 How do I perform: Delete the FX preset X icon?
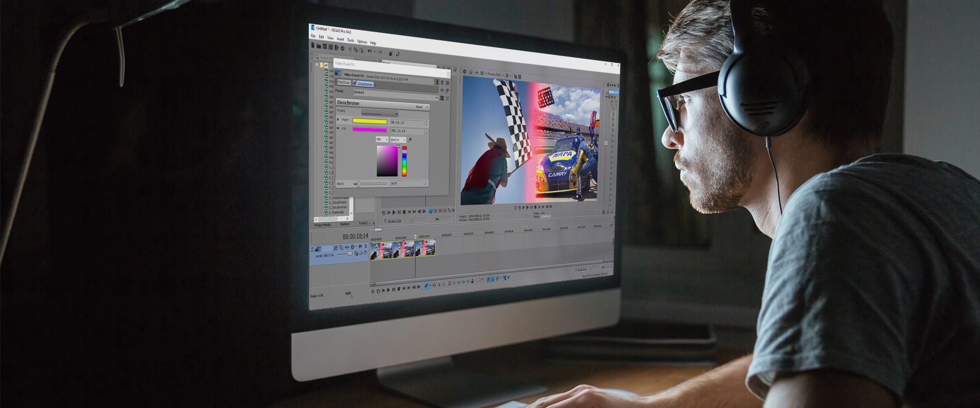click(447, 98)
